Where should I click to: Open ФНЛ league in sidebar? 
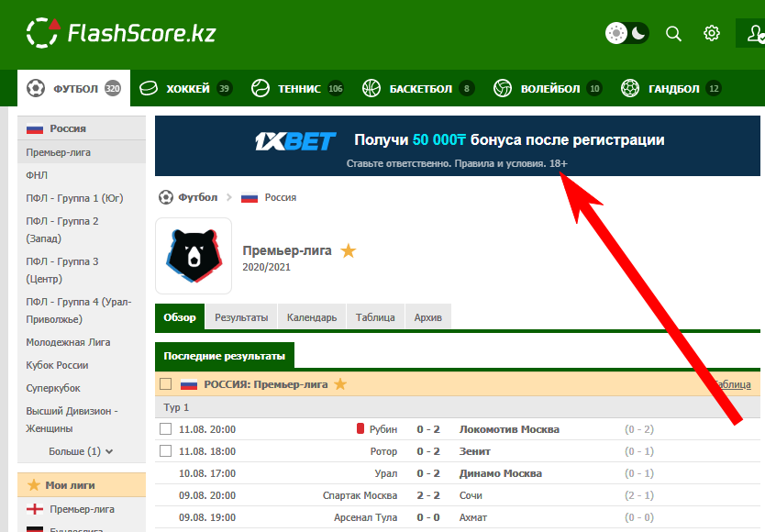point(37,175)
